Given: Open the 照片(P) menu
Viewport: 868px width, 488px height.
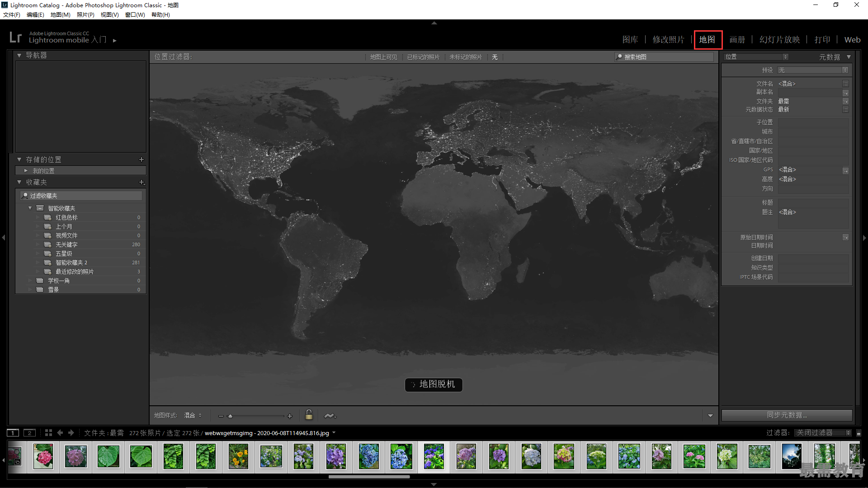Looking at the screenshot, I should (x=85, y=15).
